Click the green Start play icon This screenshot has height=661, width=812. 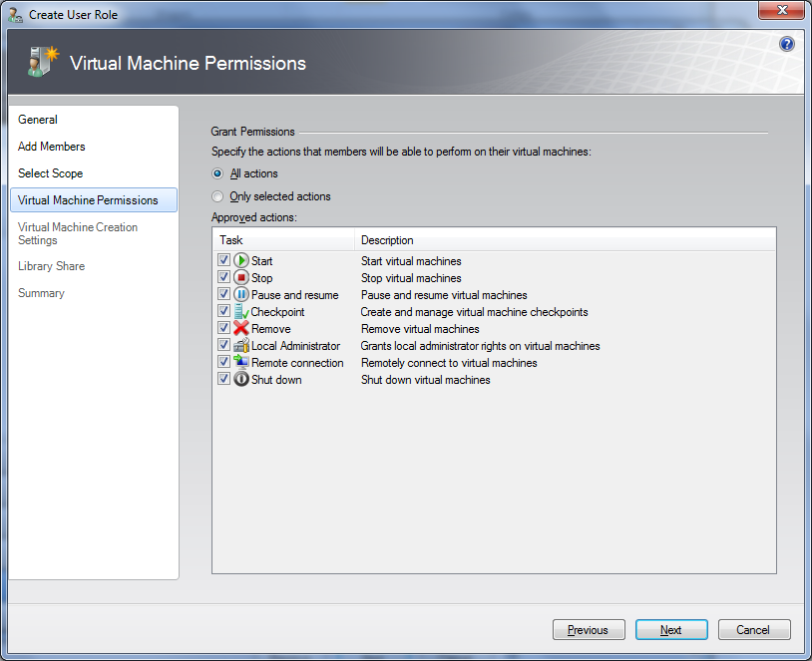(241, 260)
